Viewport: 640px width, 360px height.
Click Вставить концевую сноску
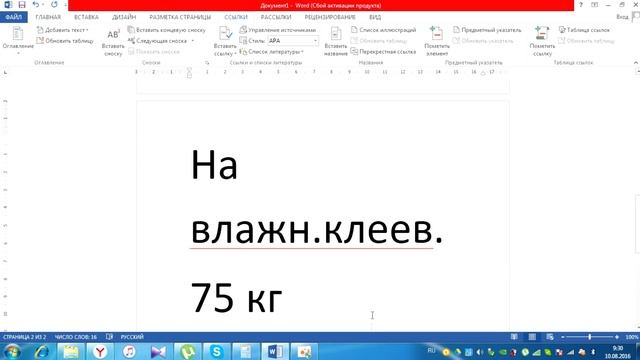point(167,30)
